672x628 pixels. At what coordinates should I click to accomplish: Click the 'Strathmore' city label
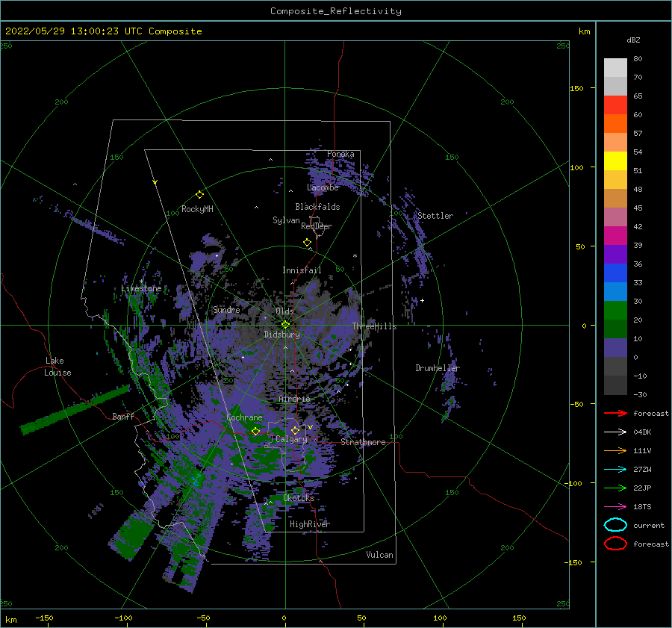363,442
